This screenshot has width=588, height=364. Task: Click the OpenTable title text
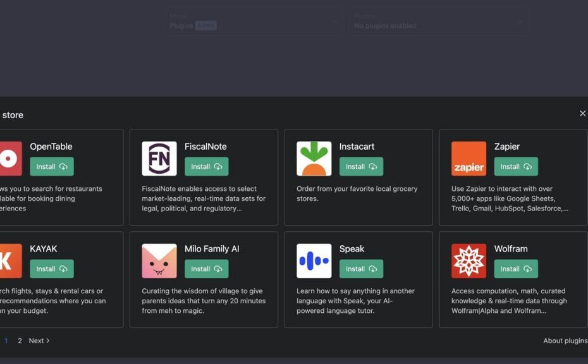click(x=51, y=147)
